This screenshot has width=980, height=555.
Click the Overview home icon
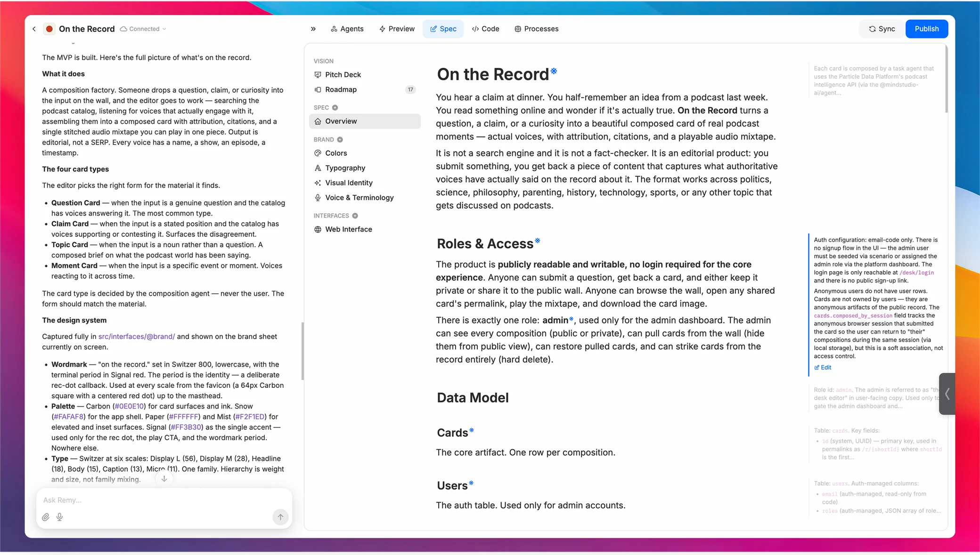coord(318,121)
